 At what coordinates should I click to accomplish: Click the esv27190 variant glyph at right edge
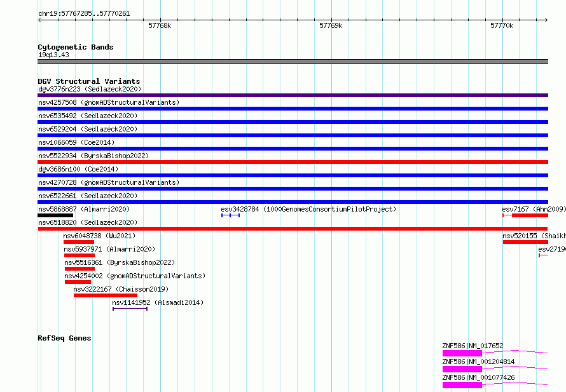543,255
